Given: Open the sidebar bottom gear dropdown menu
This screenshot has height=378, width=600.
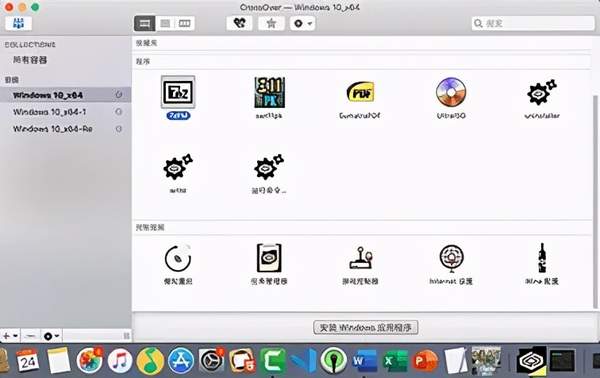Looking at the screenshot, I should [51, 336].
